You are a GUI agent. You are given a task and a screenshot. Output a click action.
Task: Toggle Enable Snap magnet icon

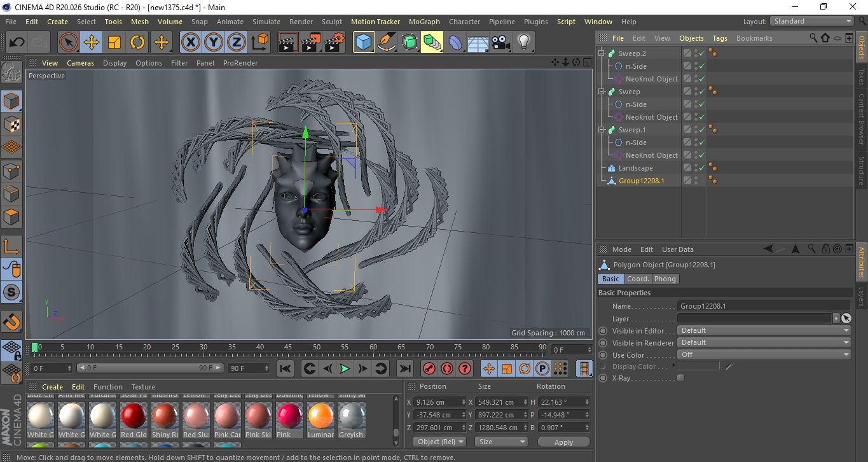click(x=11, y=321)
